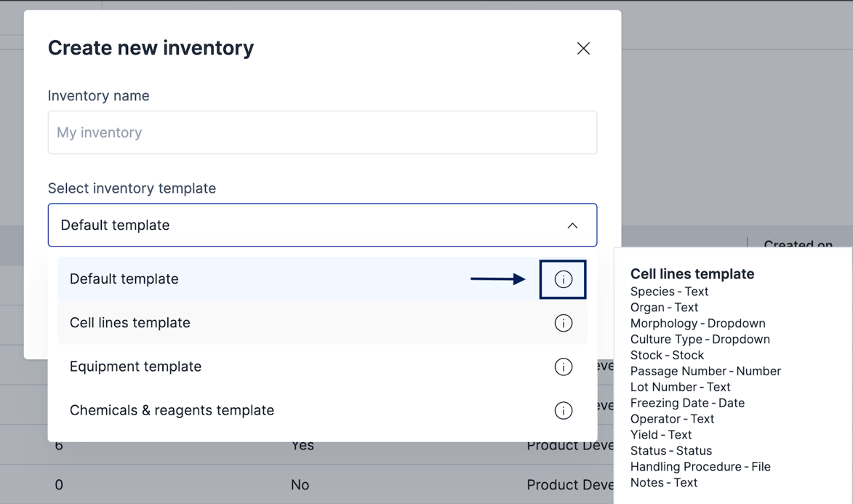Image resolution: width=853 pixels, height=504 pixels.
Task: Click the info badge highlighted with blue border
Action: coord(563,279)
